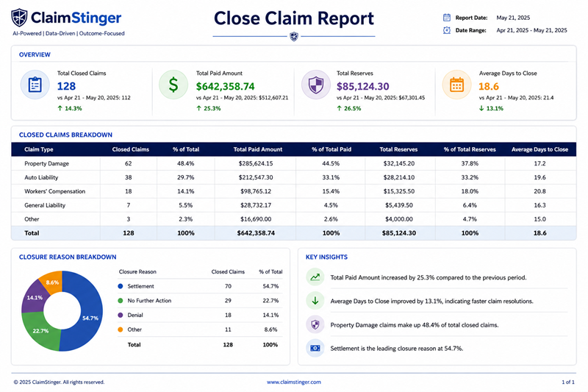Click the ClaimStinger shield logo
The height and width of the screenshot is (392, 588).
[x=19, y=18]
